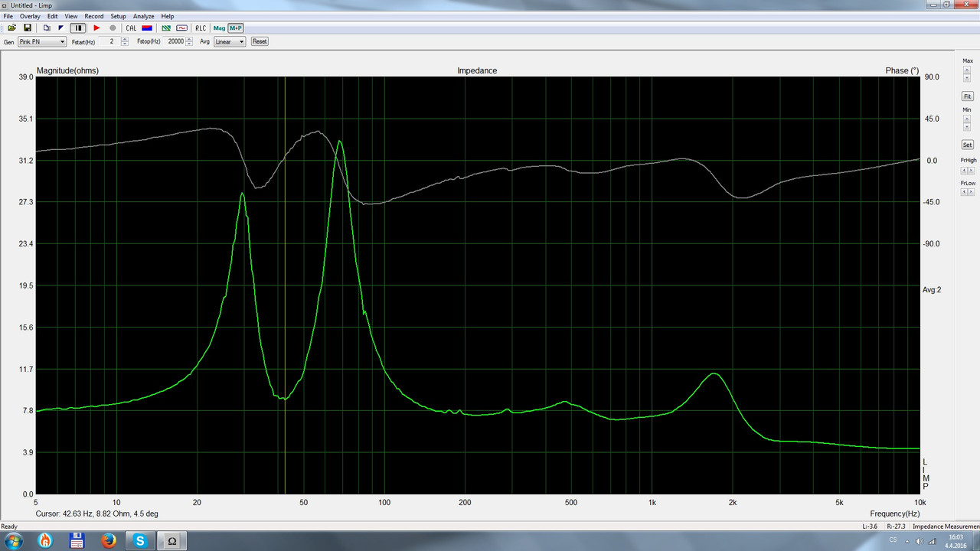Screen dimensions: 980x551
Task: Click the Fstop(Hz) 20000 input field
Action: [175, 41]
